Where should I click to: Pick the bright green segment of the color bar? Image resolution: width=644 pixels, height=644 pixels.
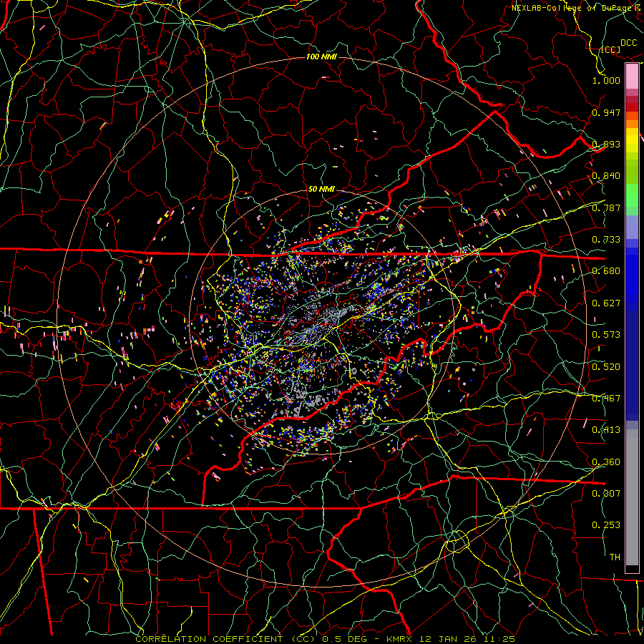pyautogui.click(x=632, y=195)
